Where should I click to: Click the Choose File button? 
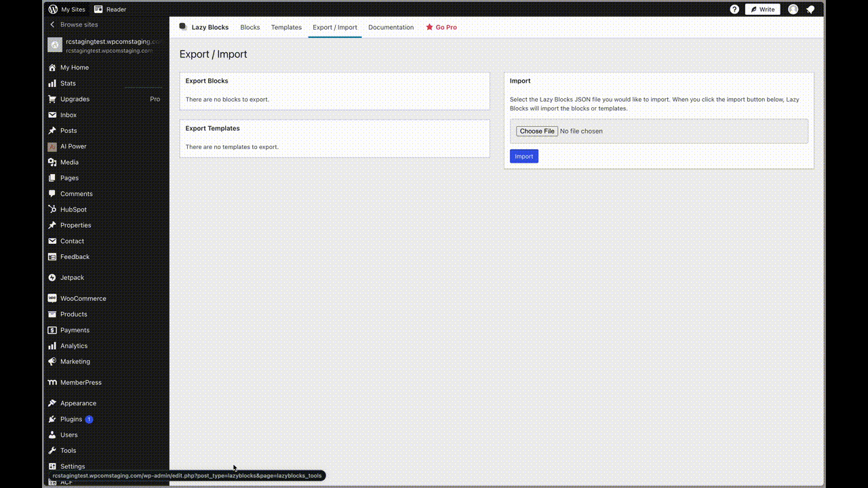(x=536, y=131)
